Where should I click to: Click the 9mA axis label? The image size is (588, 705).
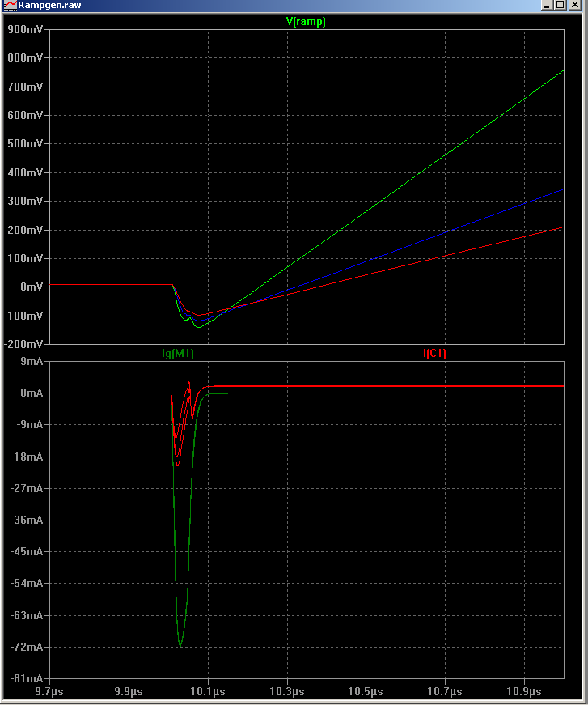click(32, 362)
